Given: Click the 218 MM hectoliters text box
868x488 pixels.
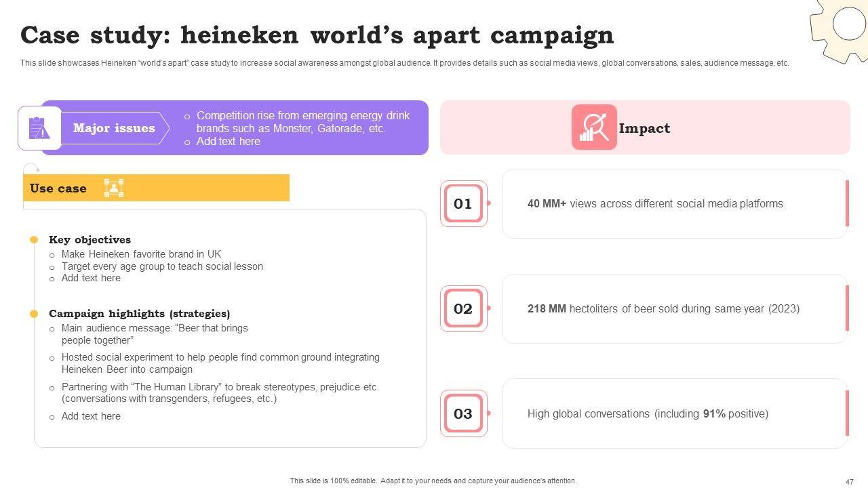Looking at the screenshot, I should point(663,309).
